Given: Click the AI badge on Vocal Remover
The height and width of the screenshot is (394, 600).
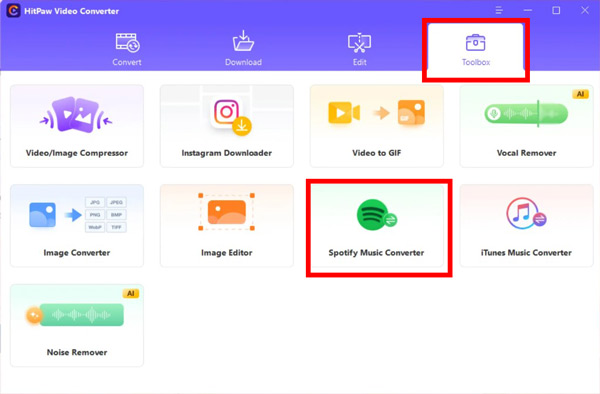Looking at the screenshot, I should click(580, 94).
